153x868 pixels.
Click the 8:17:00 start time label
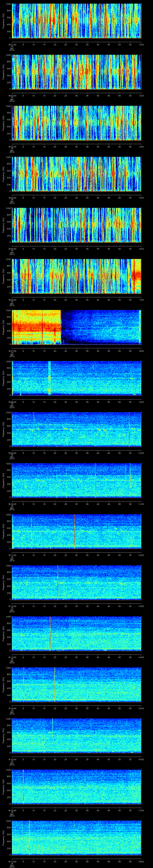click(12, 861)
